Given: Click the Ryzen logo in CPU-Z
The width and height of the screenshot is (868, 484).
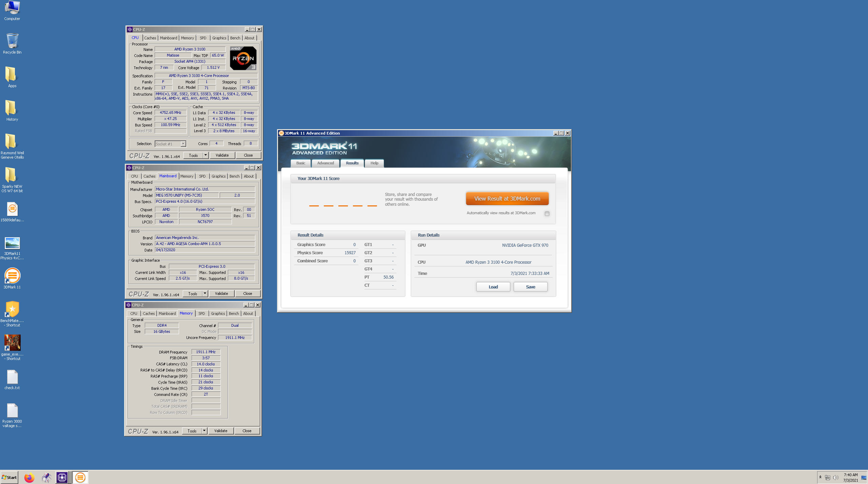Looking at the screenshot, I should [243, 58].
